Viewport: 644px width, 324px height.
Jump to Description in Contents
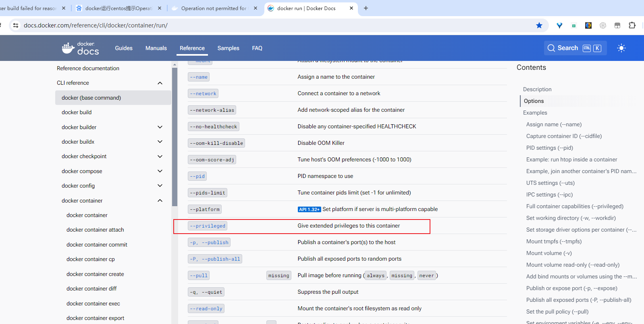click(537, 89)
